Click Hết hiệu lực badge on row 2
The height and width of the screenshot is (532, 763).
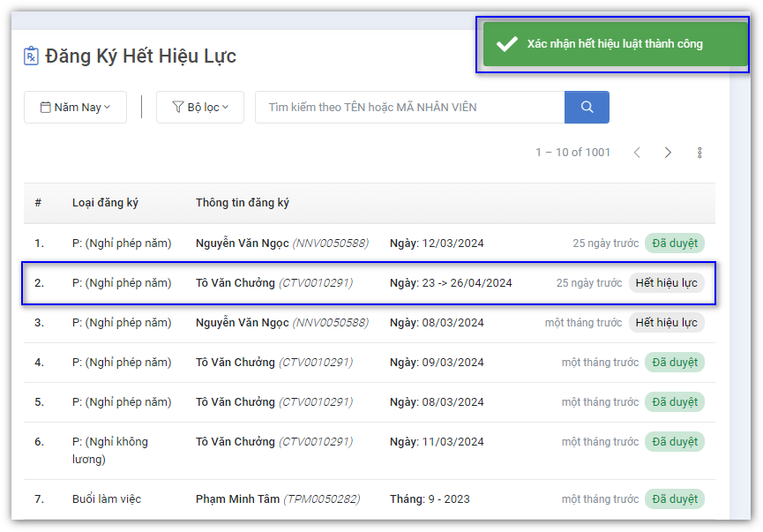click(x=666, y=283)
